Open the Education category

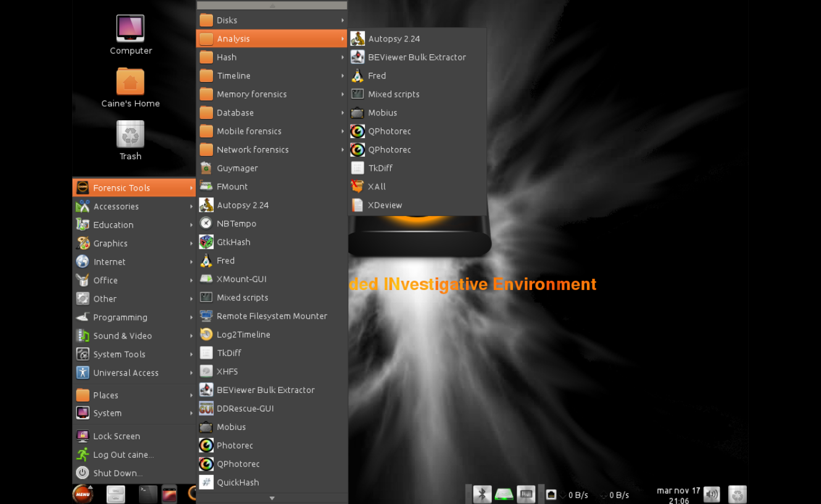pos(134,225)
